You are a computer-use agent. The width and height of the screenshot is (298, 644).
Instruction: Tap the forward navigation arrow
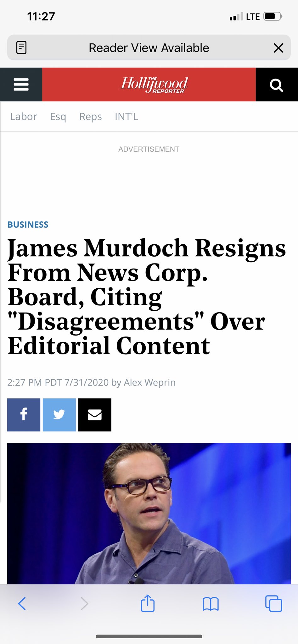coord(84,603)
